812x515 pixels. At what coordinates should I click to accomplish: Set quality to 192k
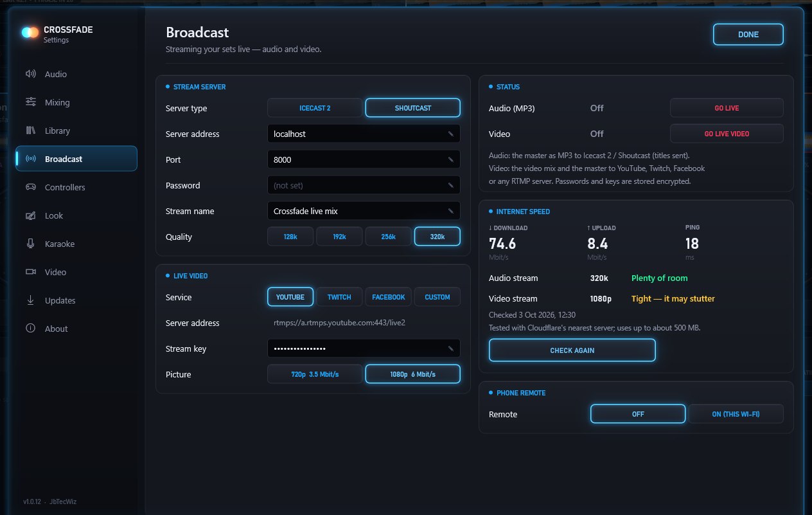339,237
